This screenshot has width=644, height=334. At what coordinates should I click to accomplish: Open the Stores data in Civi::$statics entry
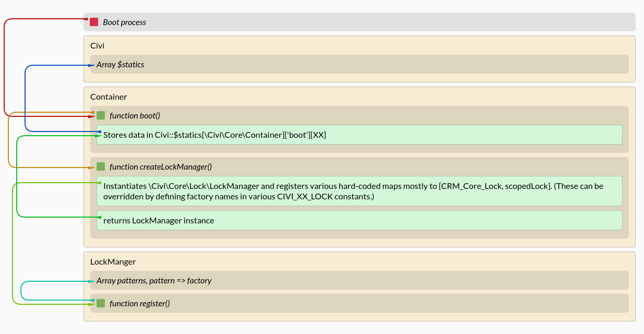pyautogui.click(x=358, y=134)
